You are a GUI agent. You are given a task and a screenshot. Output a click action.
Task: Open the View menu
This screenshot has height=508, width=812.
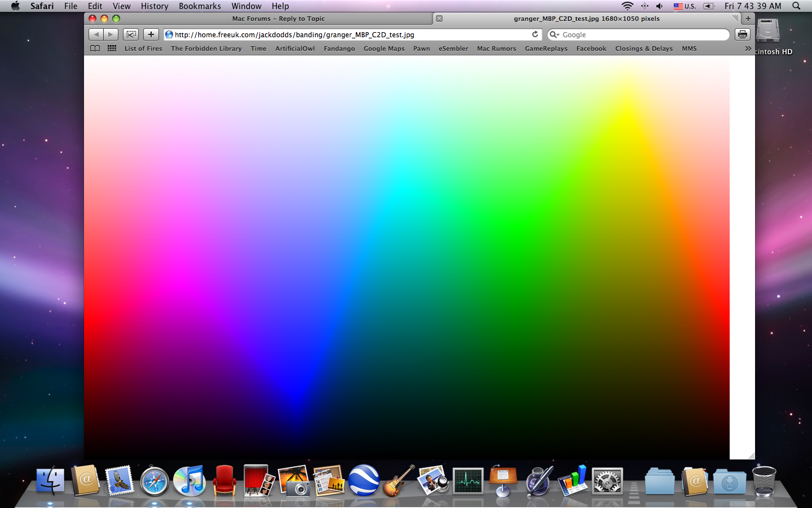[x=121, y=6]
